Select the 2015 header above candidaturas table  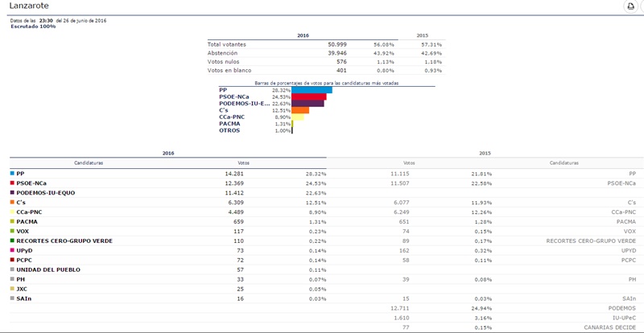[x=485, y=153]
